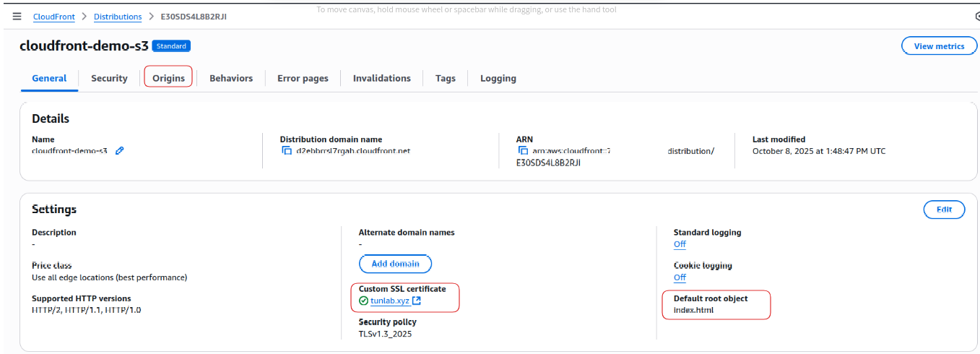
Task: Click the green certificate status checkmark
Action: (363, 301)
